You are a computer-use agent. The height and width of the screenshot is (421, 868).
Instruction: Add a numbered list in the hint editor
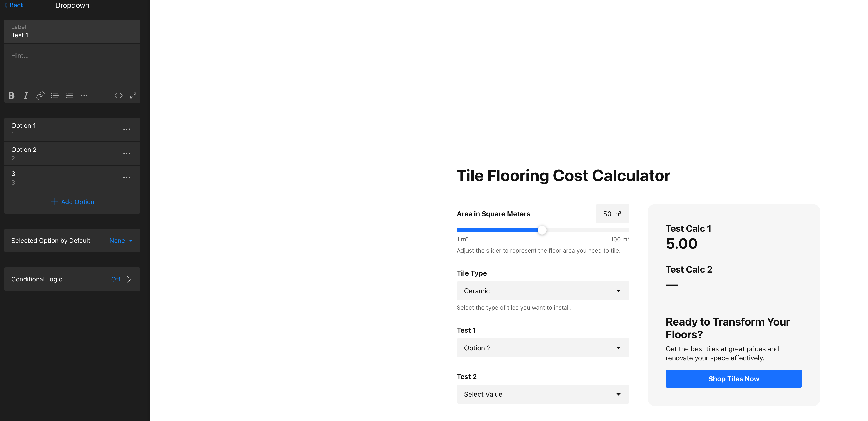click(69, 96)
